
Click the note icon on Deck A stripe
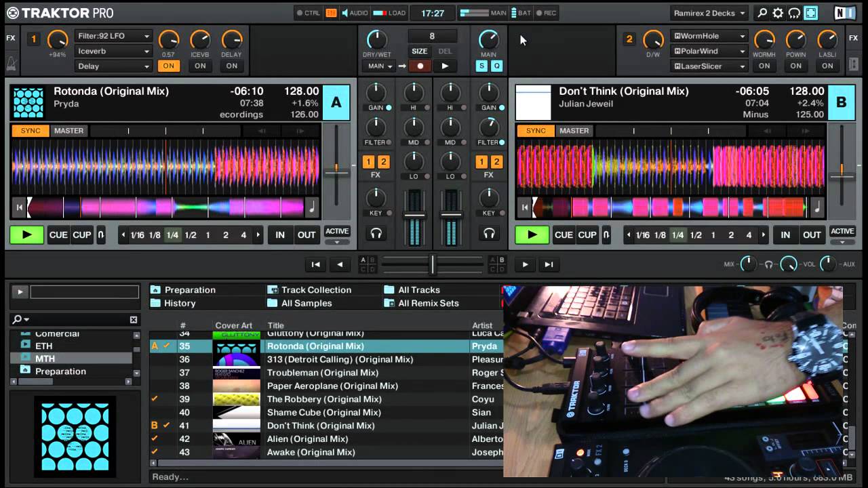[x=312, y=208]
